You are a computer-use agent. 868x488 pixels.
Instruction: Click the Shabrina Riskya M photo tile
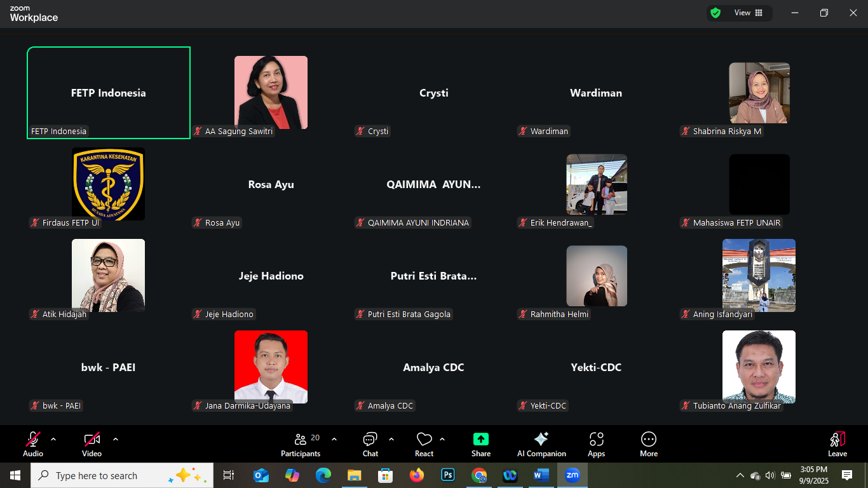coord(759,93)
